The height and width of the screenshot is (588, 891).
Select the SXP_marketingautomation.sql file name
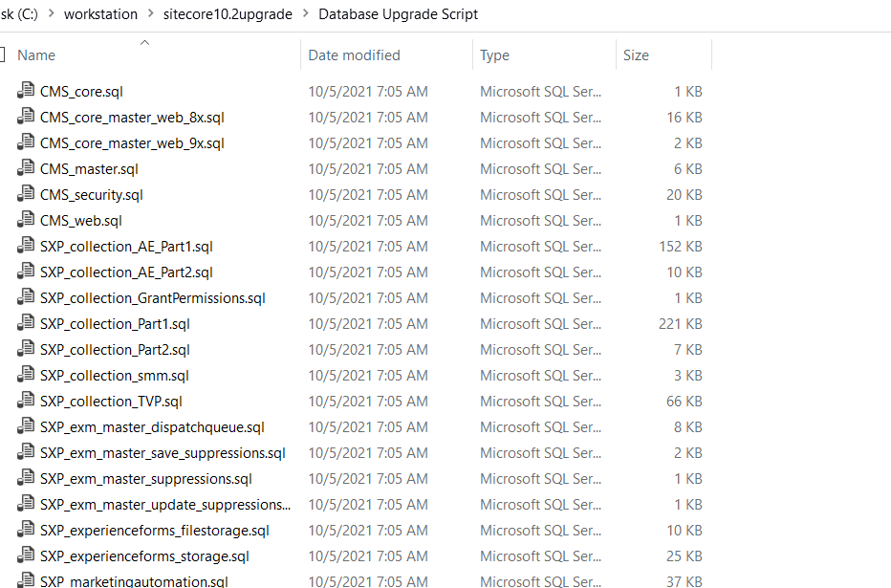click(134, 581)
